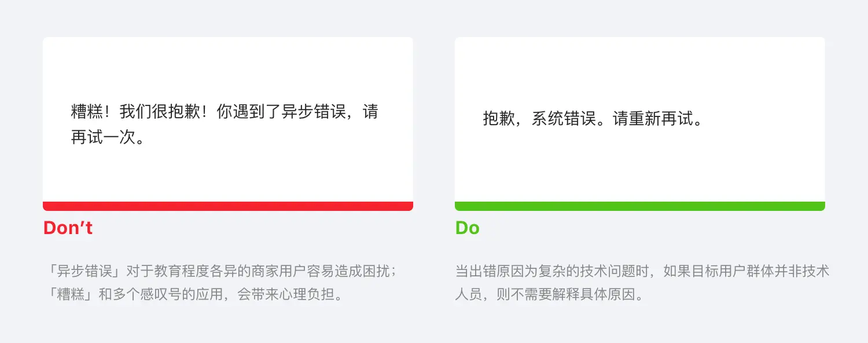This screenshot has height=343, width=868.
Task: Click the empty top area of the Don't card
Action: click(x=227, y=64)
